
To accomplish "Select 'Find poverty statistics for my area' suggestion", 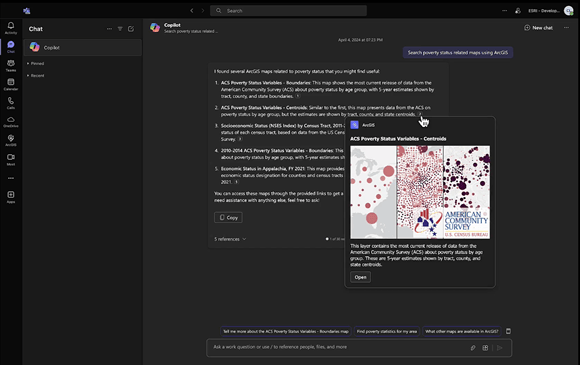I will [387, 331].
